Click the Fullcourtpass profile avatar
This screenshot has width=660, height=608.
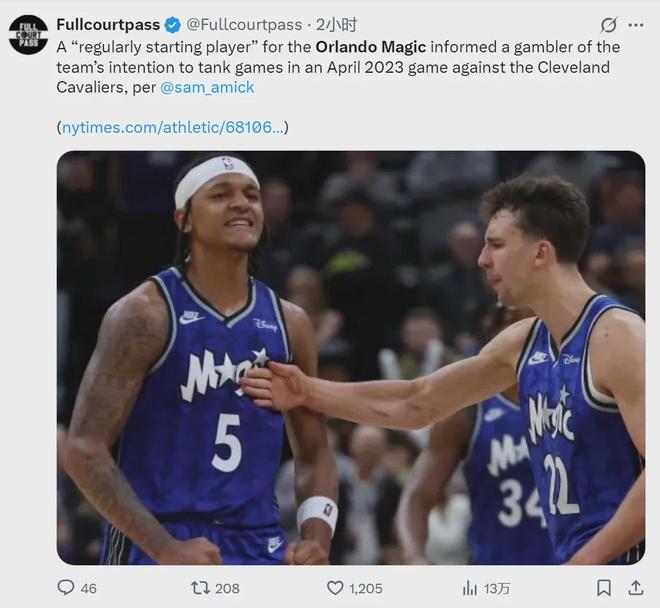(x=28, y=35)
